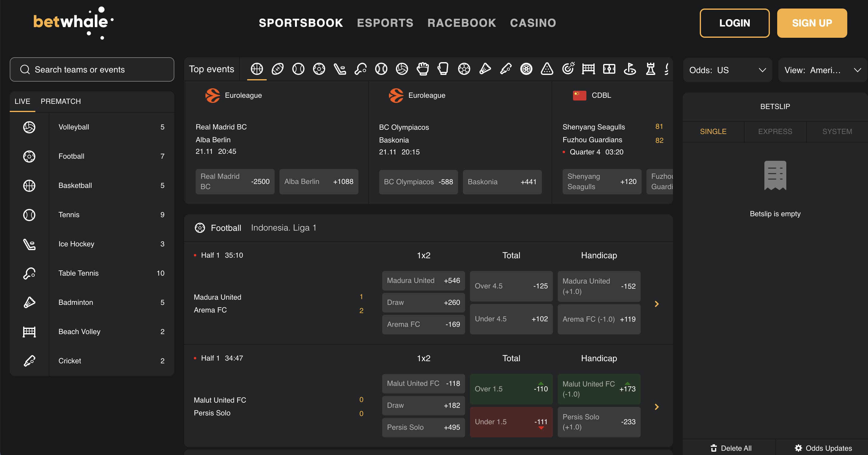This screenshot has height=455, width=868.
Task: Select the cricket bat icon in sports bar
Action: tap(506, 69)
